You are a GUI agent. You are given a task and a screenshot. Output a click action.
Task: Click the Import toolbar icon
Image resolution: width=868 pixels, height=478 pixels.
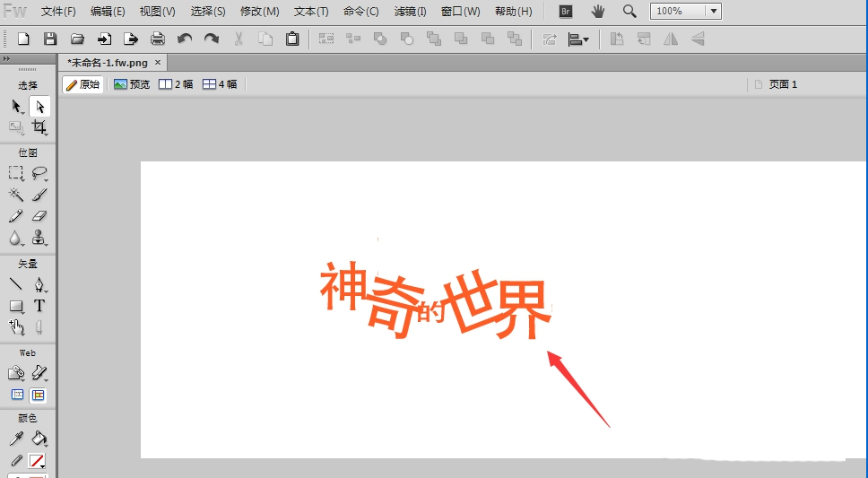tap(104, 39)
